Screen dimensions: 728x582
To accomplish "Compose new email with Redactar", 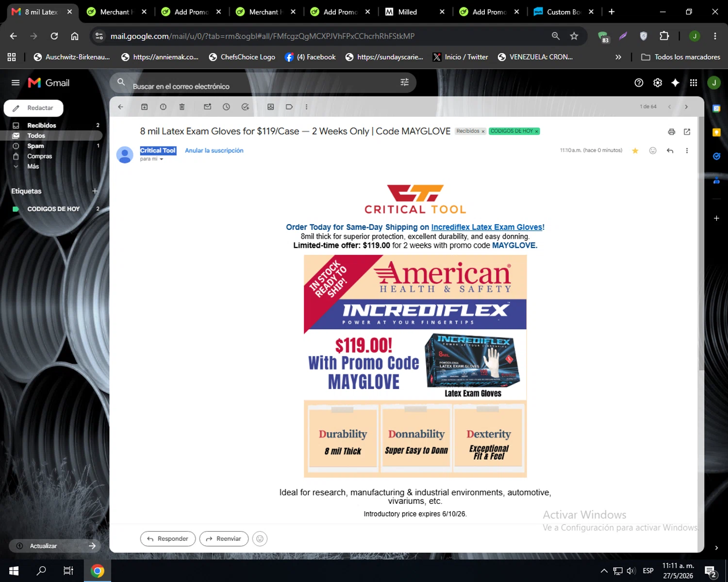I will (33, 108).
